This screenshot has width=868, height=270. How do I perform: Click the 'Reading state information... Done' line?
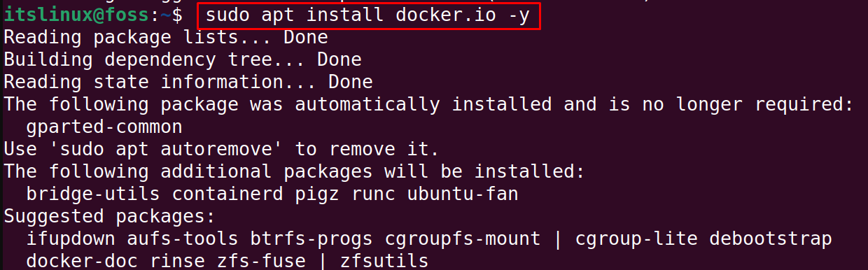point(188,83)
